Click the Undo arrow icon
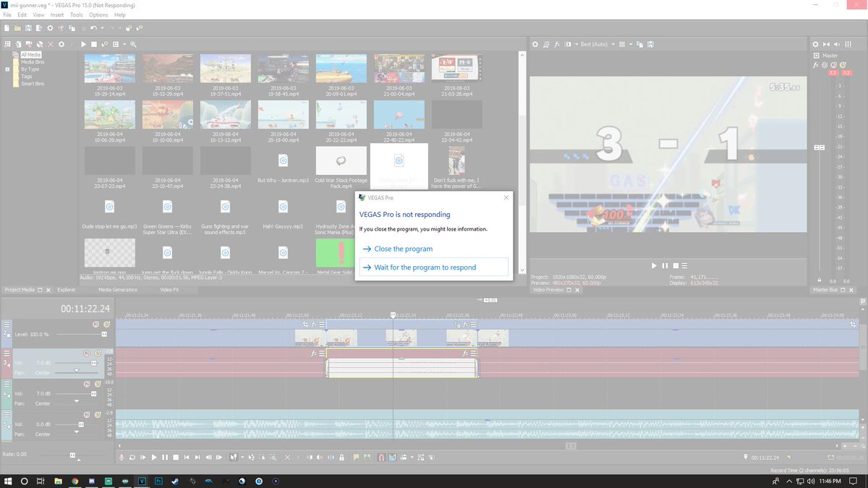Screen dimensions: 868x488 coord(93,28)
